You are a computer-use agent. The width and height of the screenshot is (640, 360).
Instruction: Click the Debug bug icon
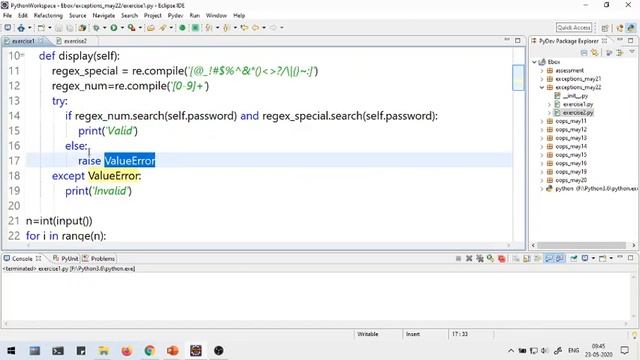96,28
